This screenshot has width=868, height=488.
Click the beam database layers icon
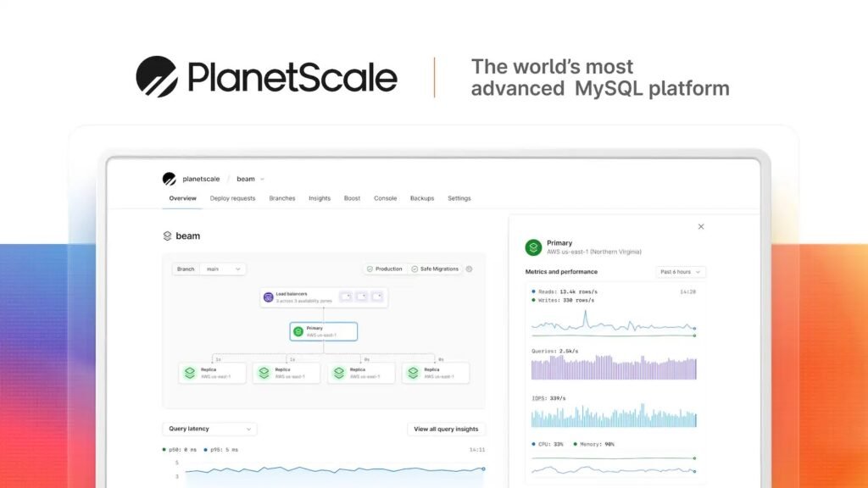pyautogui.click(x=167, y=236)
